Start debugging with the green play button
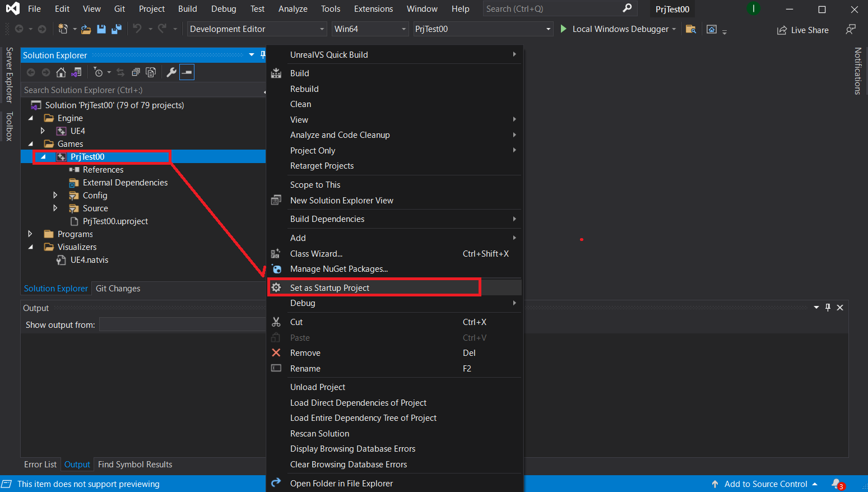This screenshot has width=868, height=492. (563, 29)
